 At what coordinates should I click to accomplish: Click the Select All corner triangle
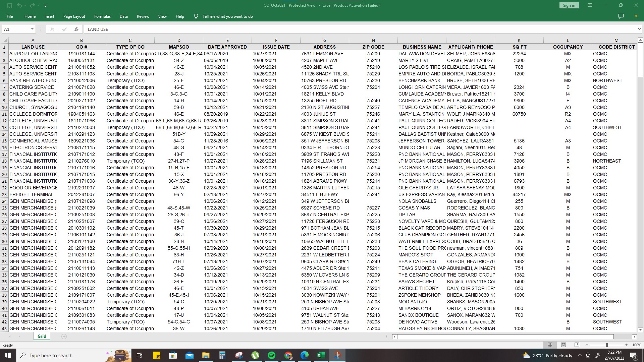(x=4, y=40)
